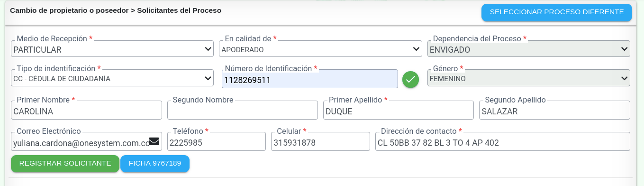Click the Teléfono field showing 2225985
The image size is (644, 186).
point(217,141)
